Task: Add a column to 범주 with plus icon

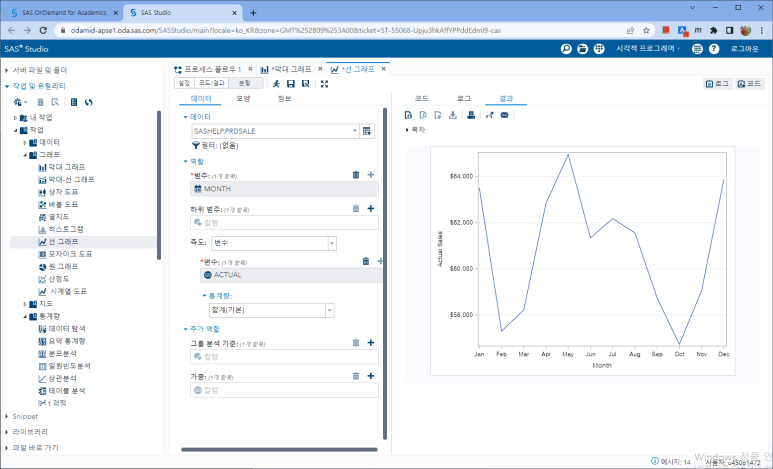Action: point(371,175)
